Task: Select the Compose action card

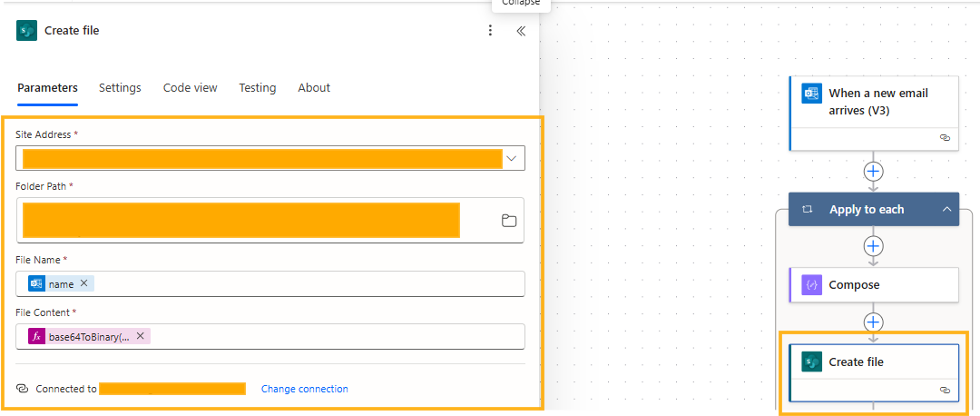Action: click(874, 284)
